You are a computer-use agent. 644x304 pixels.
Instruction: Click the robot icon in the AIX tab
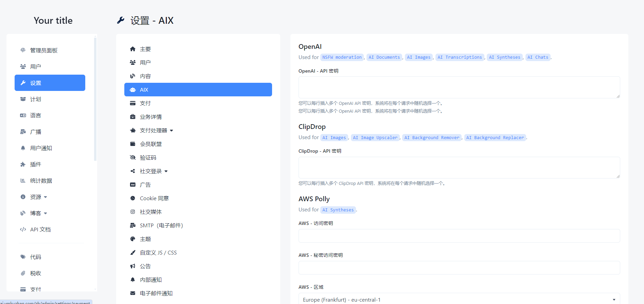coord(133,90)
